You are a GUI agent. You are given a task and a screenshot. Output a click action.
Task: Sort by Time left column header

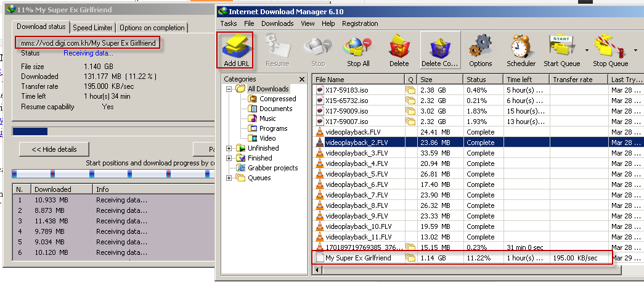pyautogui.click(x=526, y=80)
